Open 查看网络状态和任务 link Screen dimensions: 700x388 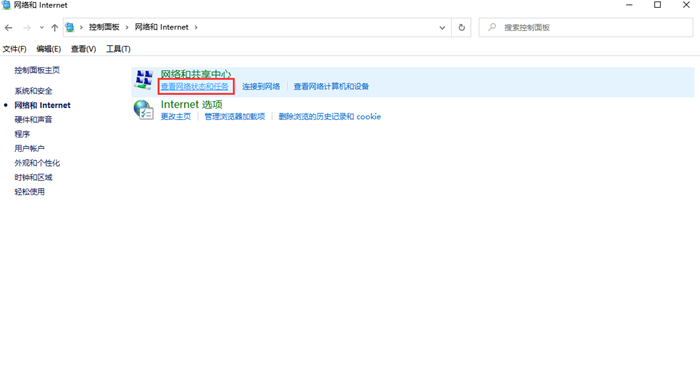[195, 86]
